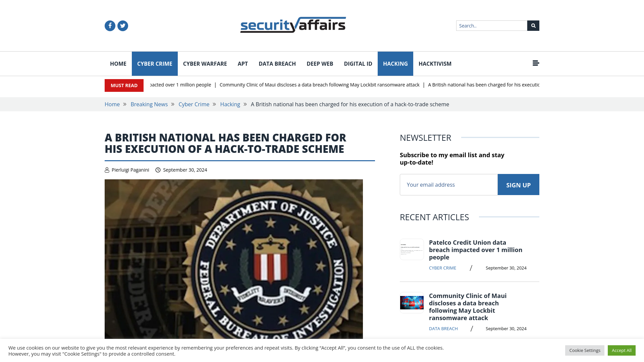Click the SIGN UP newsletter button
Image resolution: width=644 pixels, height=362 pixels.
coord(518,185)
